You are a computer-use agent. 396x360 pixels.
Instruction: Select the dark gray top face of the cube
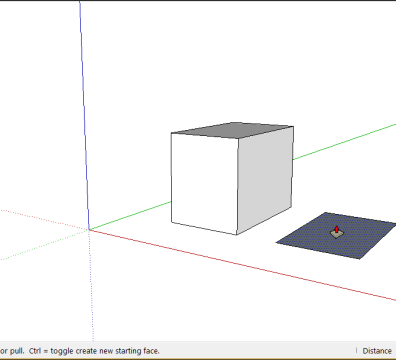click(233, 130)
